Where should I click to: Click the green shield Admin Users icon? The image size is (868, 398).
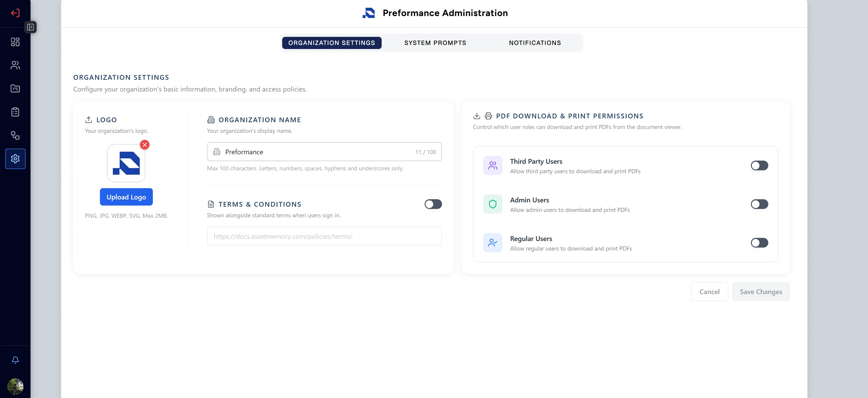493,204
